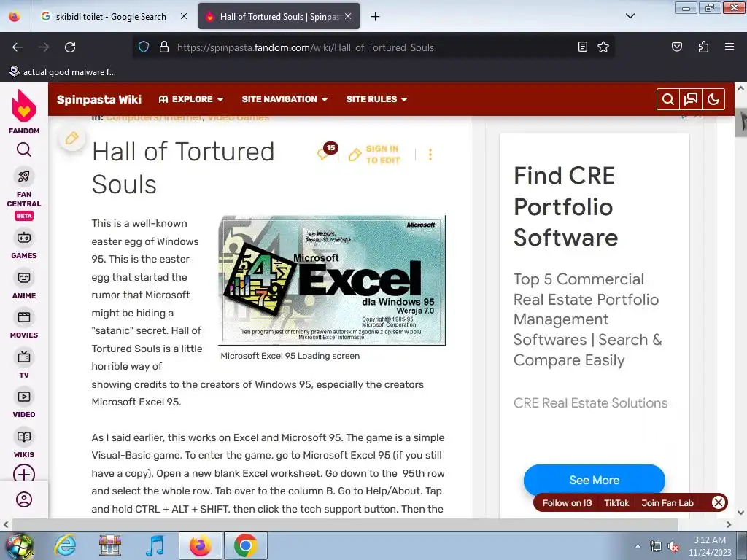
Task: Click Join Fan Lab link
Action: tap(667, 503)
